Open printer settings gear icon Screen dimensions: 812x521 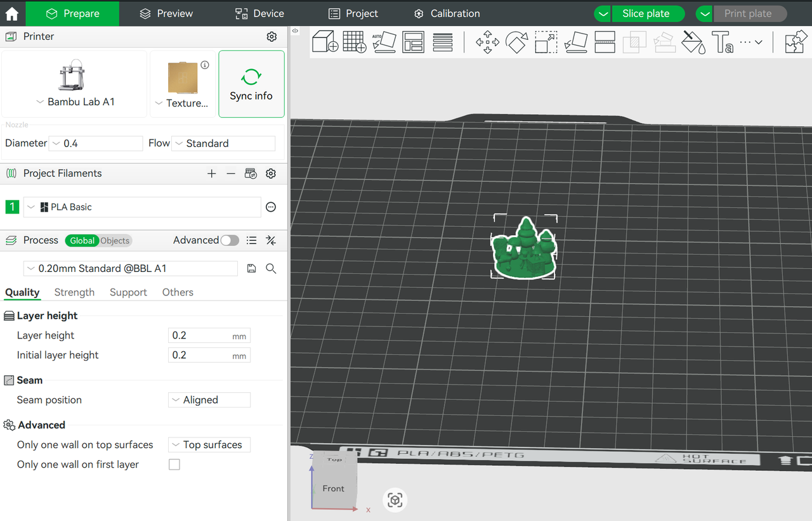(x=272, y=37)
